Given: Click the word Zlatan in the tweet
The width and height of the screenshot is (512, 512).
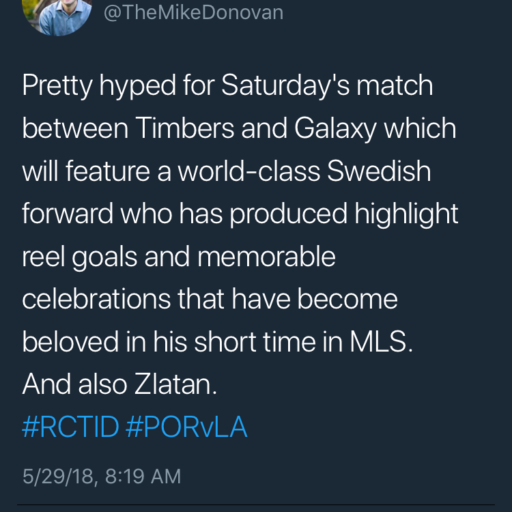Looking at the screenshot, I should pos(175,384).
